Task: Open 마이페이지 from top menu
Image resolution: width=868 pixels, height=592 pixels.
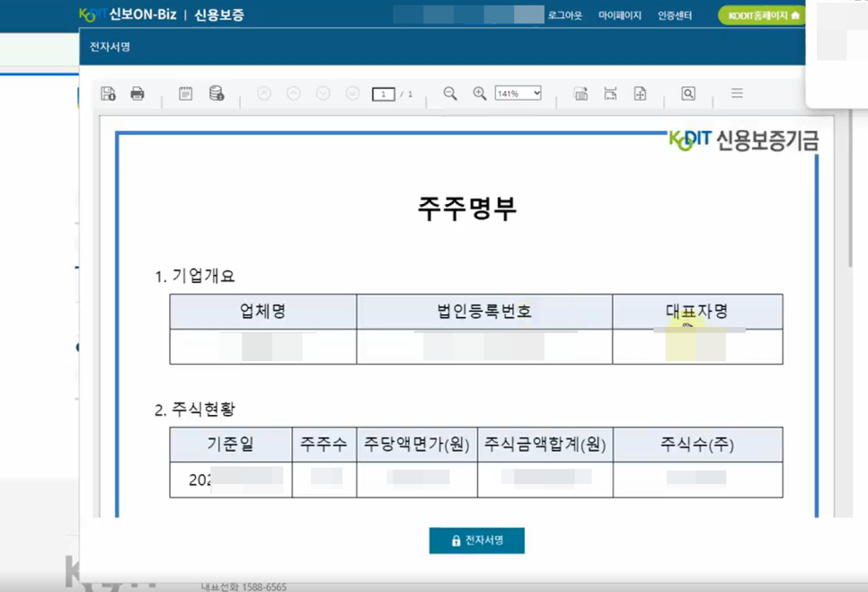Action: point(620,15)
